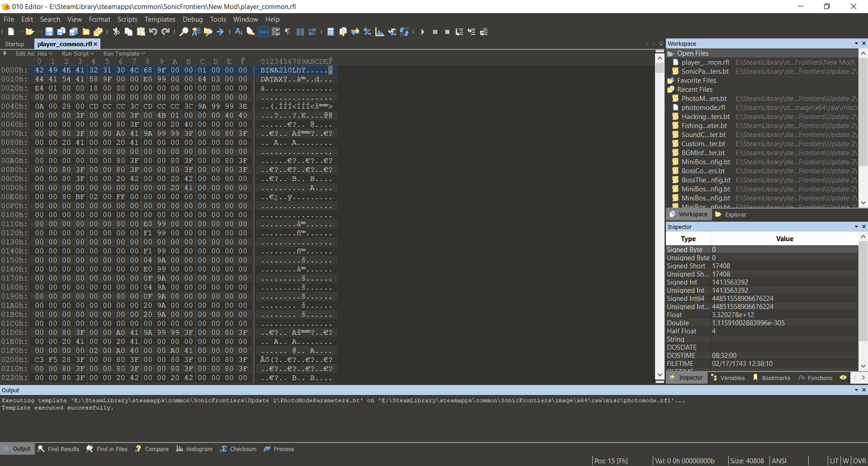Expand the Run Template dropdown

[x=123, y=53]
